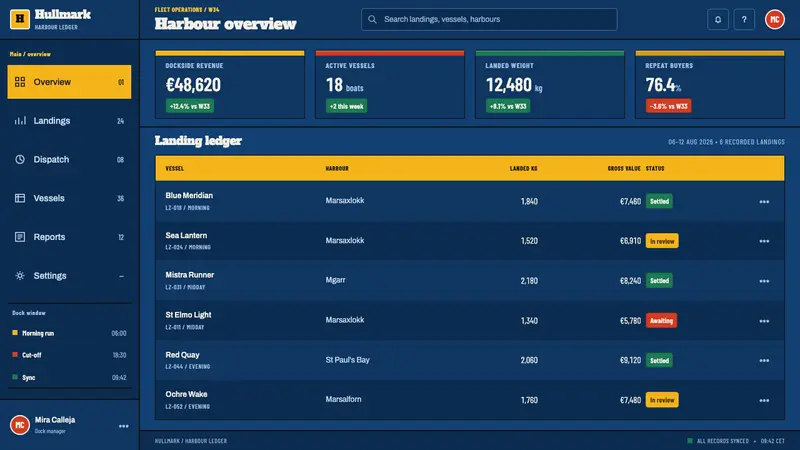The height and width of the screenshot is (450, 800).
Task: Select the Landings bar-chart icon
Action: 20,121
